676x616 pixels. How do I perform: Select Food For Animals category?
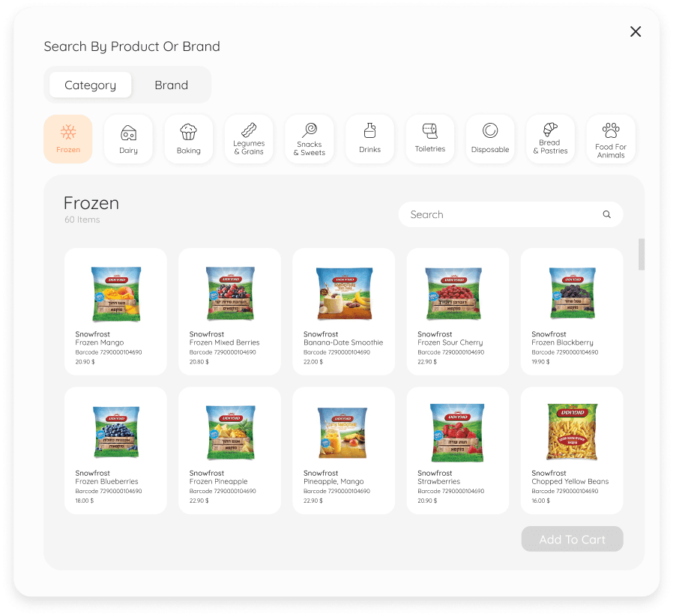point(611,139)
